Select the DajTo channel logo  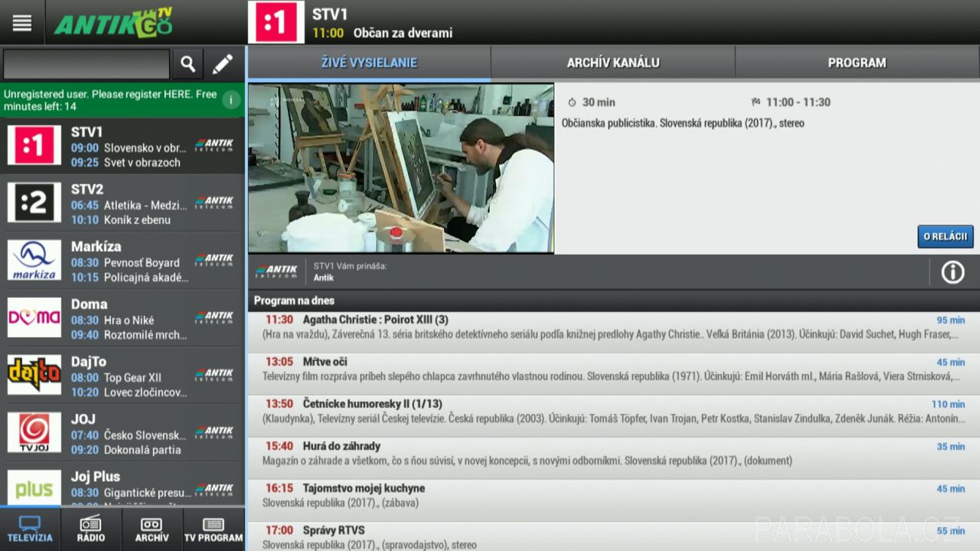(35, 375)
